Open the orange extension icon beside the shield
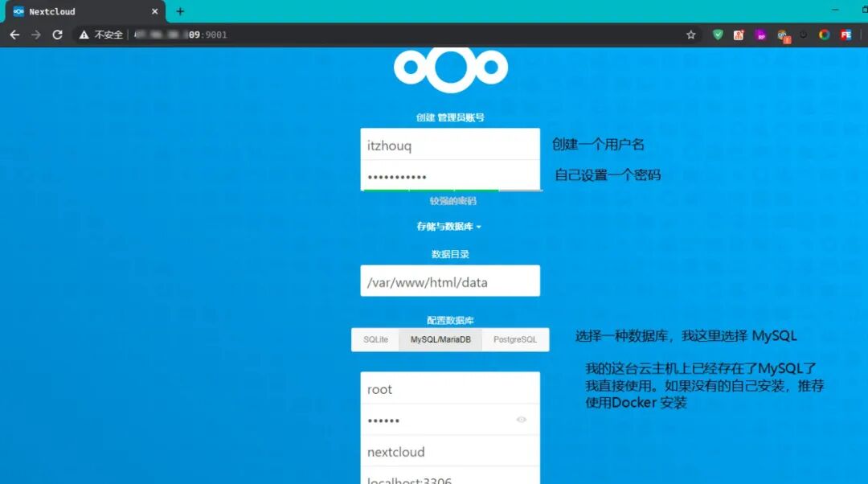Viewport: 868px width, 484px height. 739,35
